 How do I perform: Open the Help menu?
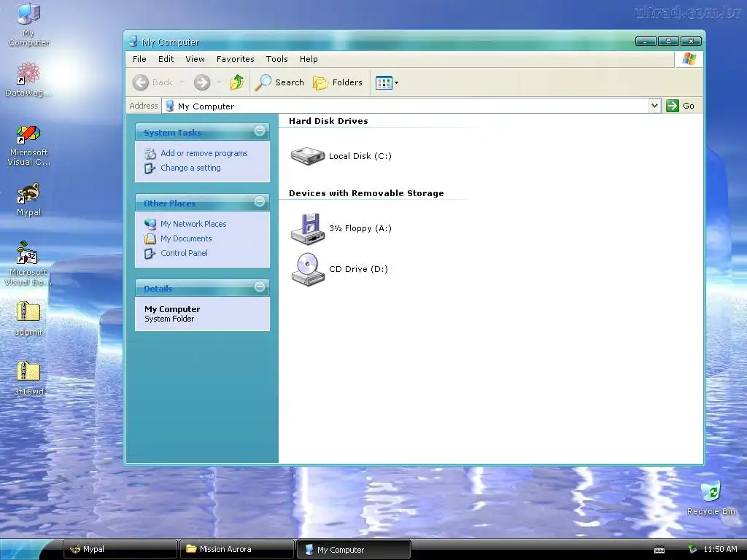pyautogui.click(x=309, y=59)
